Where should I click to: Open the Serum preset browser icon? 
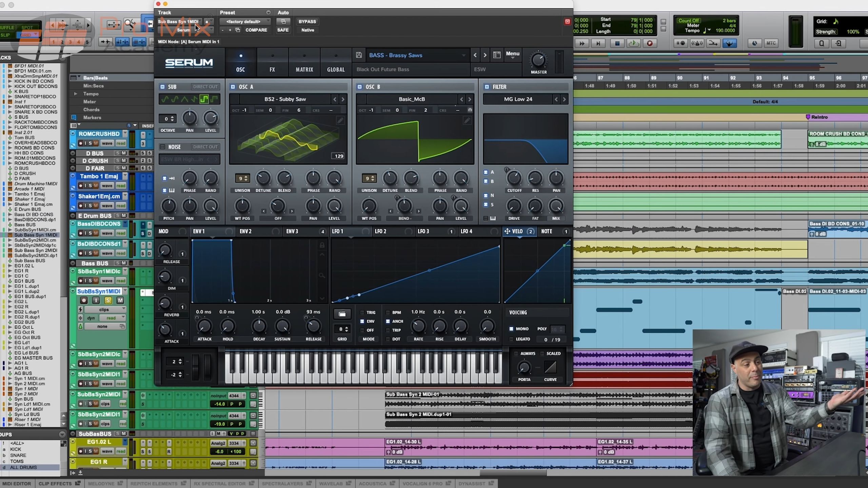coord(497,55)
